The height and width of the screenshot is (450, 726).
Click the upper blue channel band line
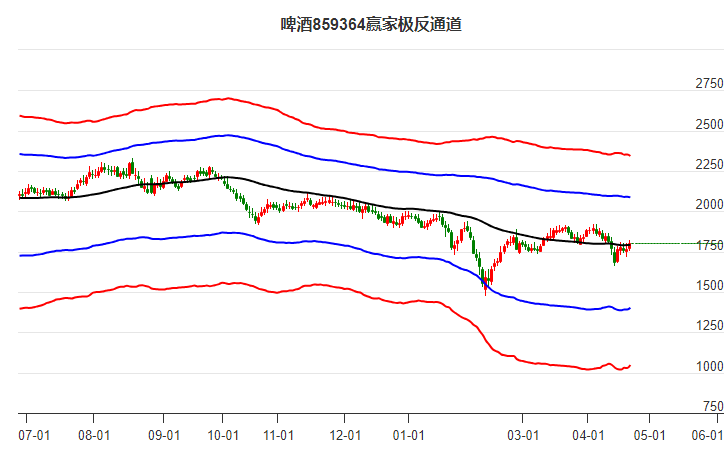tap(324, 160)
